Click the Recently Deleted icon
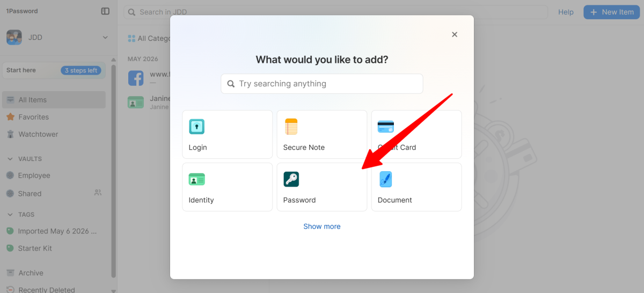 coord(10,290)
